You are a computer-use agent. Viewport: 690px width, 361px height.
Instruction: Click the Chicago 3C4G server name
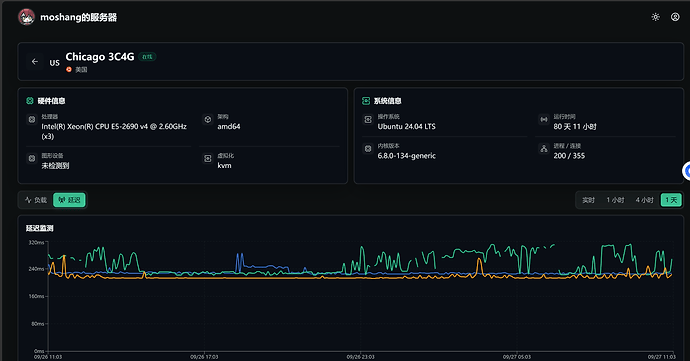[x=100, y=57]
